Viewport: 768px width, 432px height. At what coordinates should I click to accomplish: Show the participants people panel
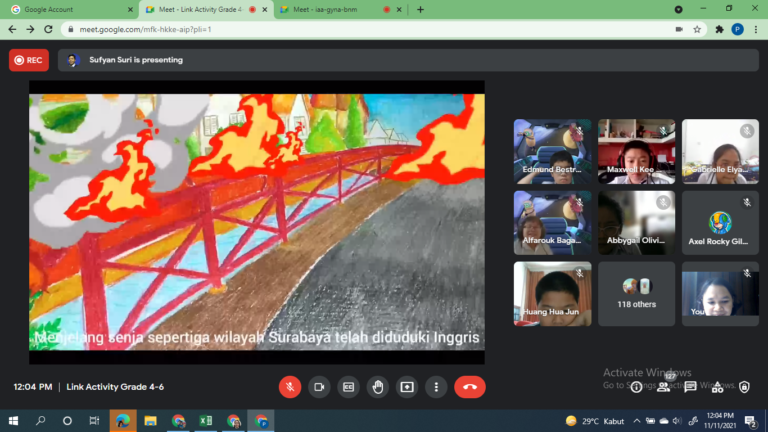(663, 386)
